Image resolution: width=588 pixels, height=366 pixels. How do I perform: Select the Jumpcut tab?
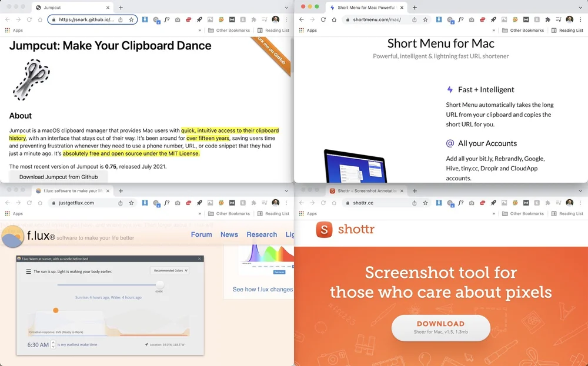tap(72, 8)
